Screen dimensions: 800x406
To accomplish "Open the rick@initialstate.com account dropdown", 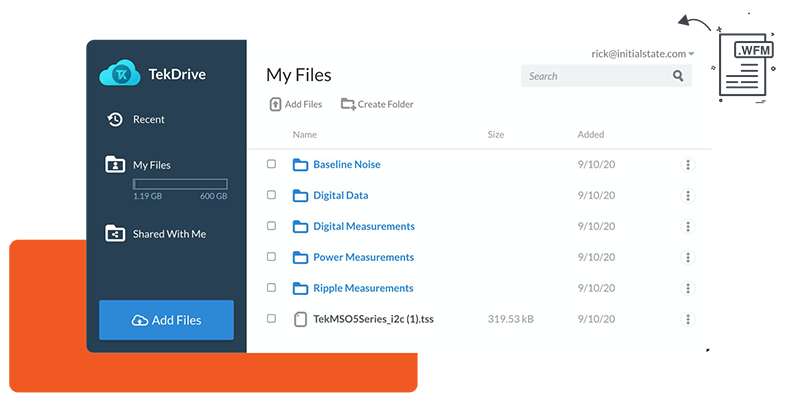I will [642, 54].
